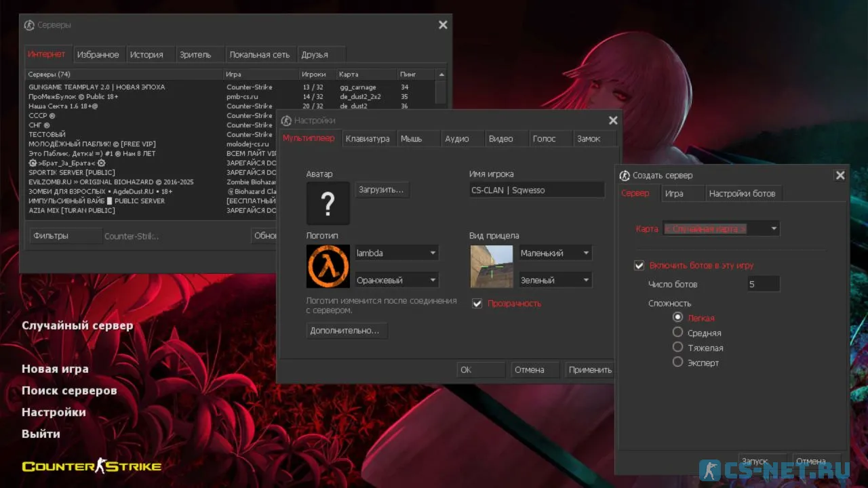
Task: Switch to the Клавиатура settings tab
Action: pos(368,139)
